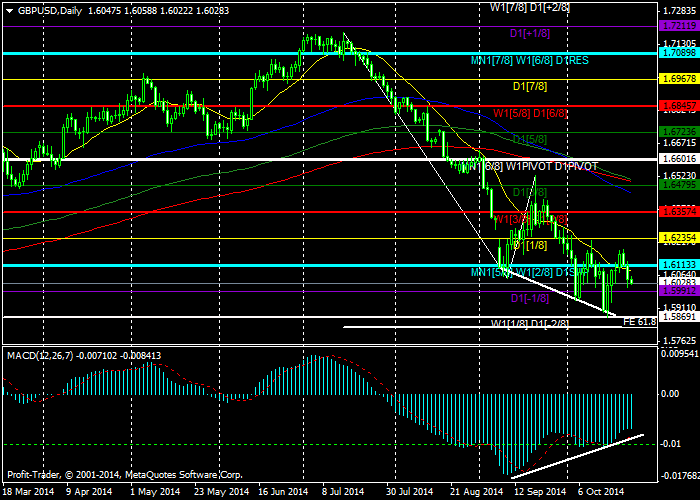This screenshot has height=500, width=700.
Task: Click the red 1.68457 price label
Action: point(679,106)
